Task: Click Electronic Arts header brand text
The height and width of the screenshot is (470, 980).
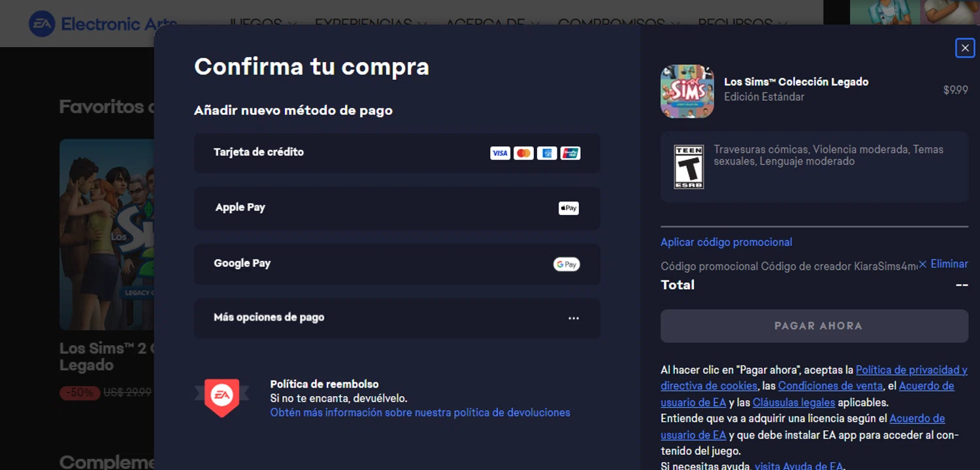Action: [119, 24]
